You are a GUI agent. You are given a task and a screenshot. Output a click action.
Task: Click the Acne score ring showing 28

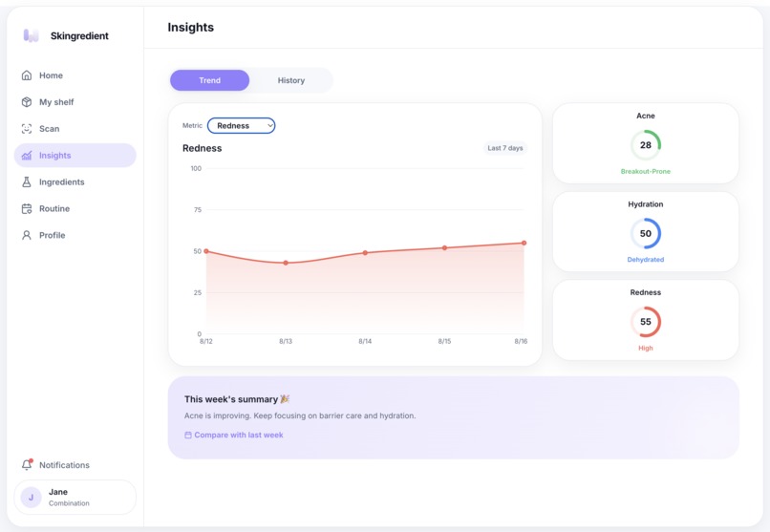645,145
